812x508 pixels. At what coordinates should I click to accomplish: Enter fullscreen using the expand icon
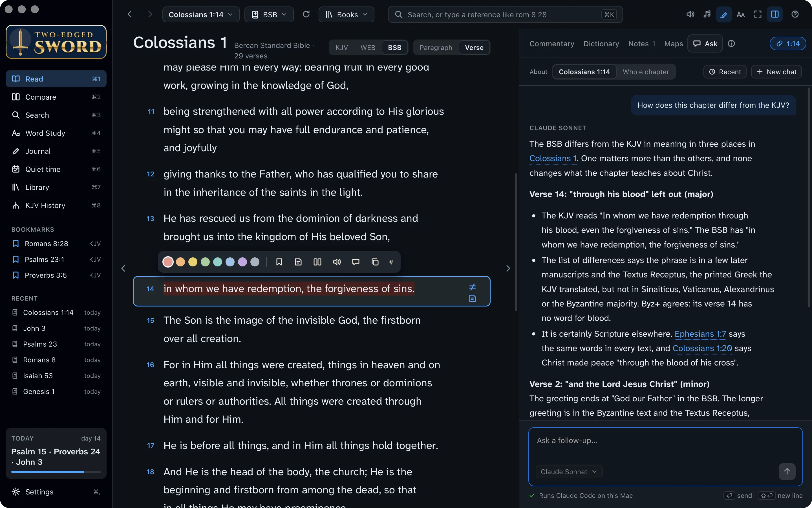click(x=758, y=14)
